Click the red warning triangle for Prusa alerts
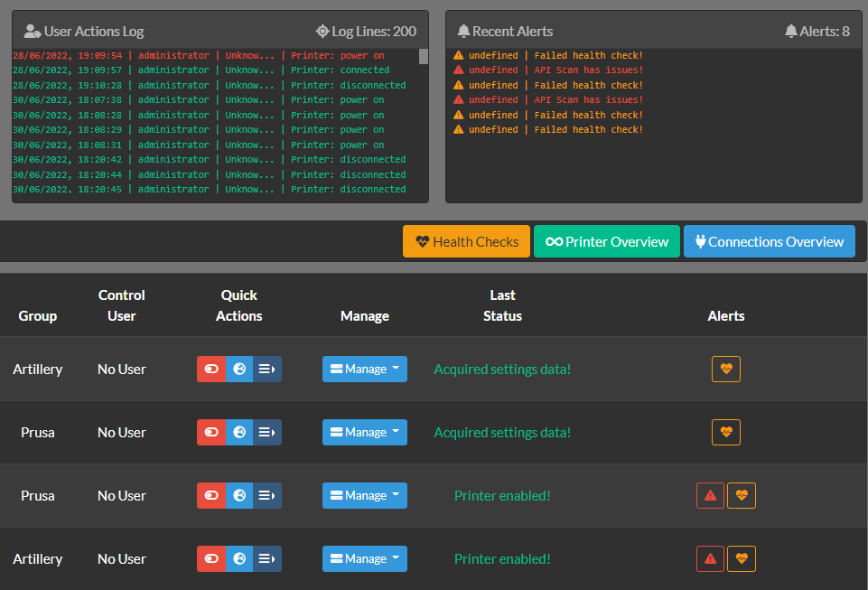This screenshot has width=868, height=590. coord(710,495)
